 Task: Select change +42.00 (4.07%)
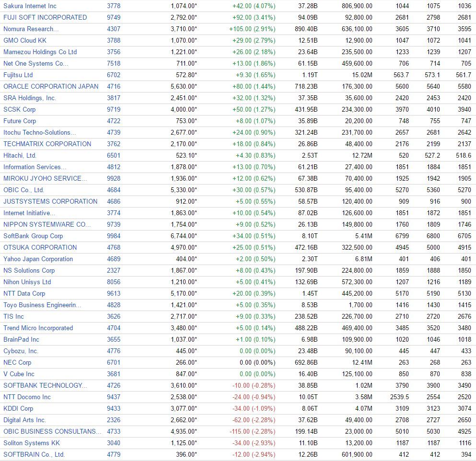tap(254, 6)
